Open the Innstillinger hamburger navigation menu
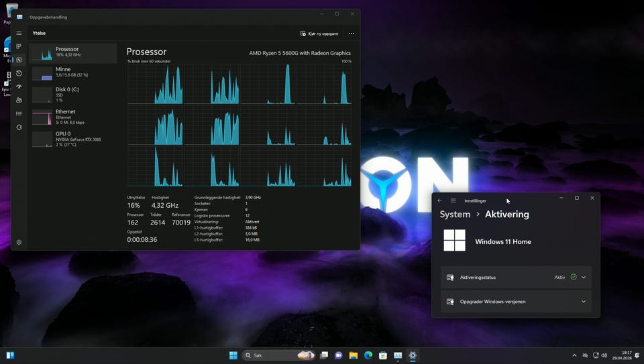 (x=453, y=200)
